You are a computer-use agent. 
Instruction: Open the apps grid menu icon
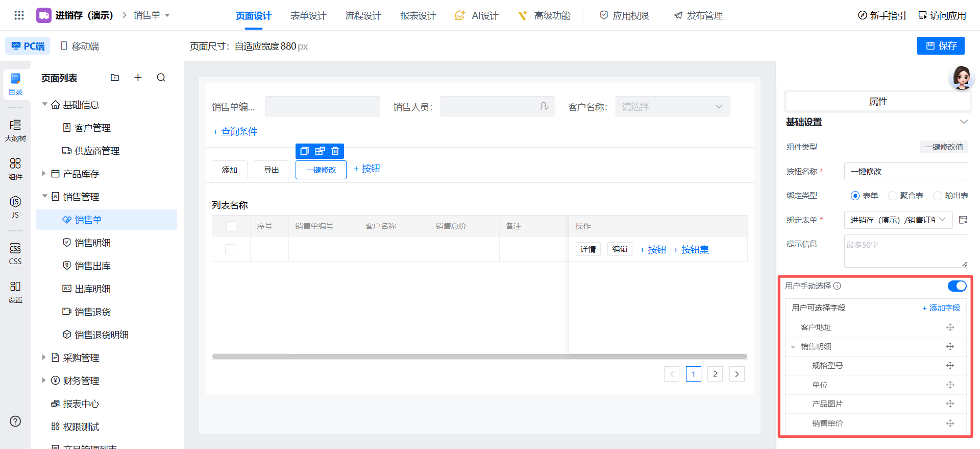click(x=19, y=15)
